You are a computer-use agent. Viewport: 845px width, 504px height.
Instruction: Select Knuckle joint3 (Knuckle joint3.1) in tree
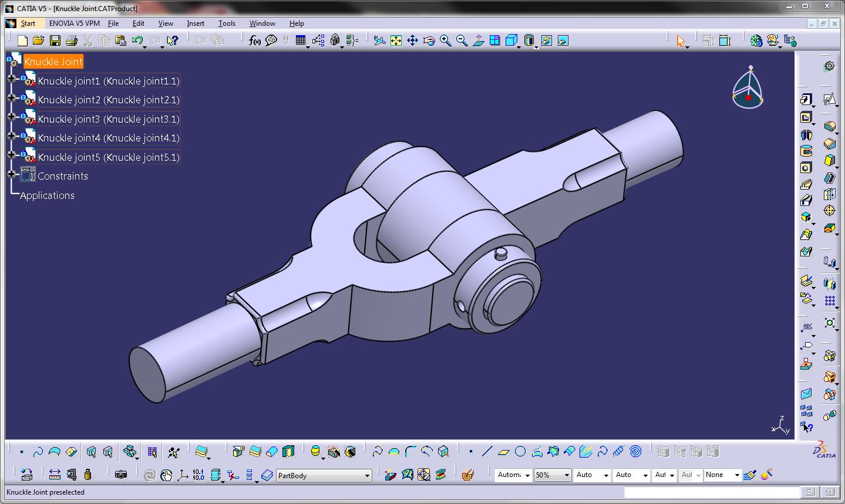[x=109, y=119]
